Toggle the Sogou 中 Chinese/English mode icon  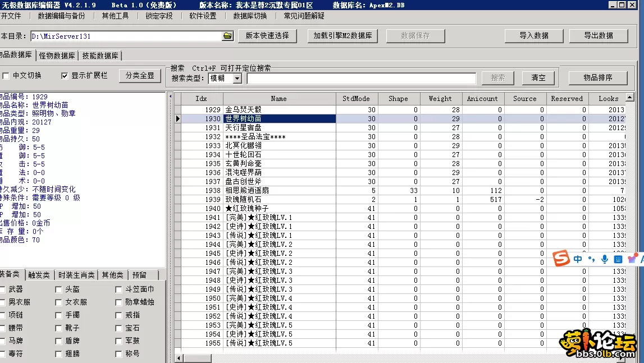[578, 259]
